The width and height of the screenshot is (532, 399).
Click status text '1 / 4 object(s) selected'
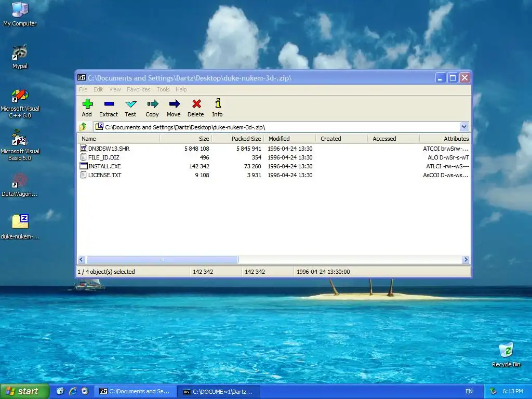[x=106, y=271]
